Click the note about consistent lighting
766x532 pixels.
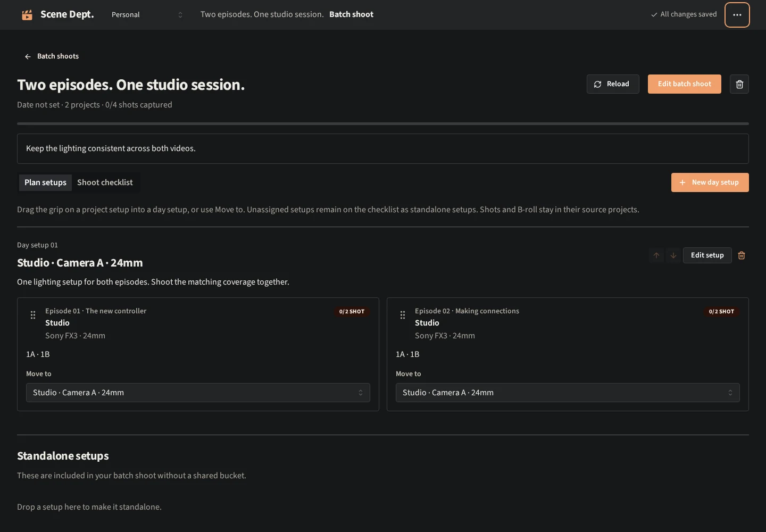[x=383, y=148]
